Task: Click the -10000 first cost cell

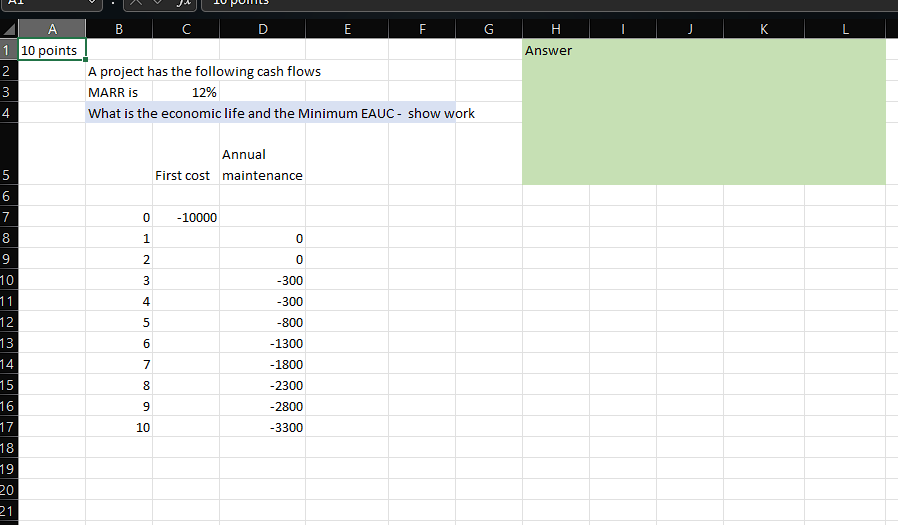Action: [186, 217]
